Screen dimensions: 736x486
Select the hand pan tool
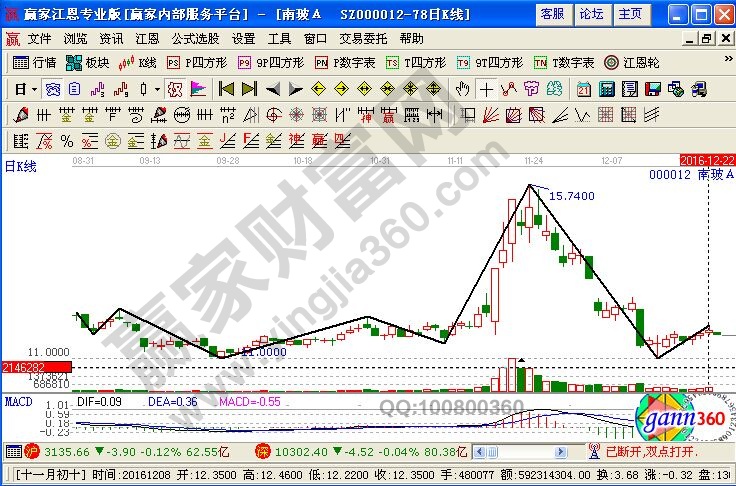pos(462,88)
